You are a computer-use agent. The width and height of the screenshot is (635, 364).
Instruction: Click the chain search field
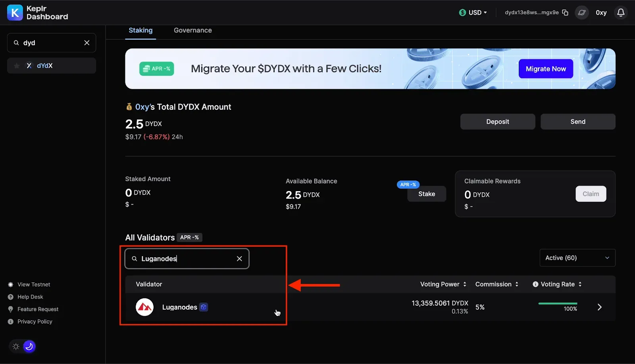[52, 43]
